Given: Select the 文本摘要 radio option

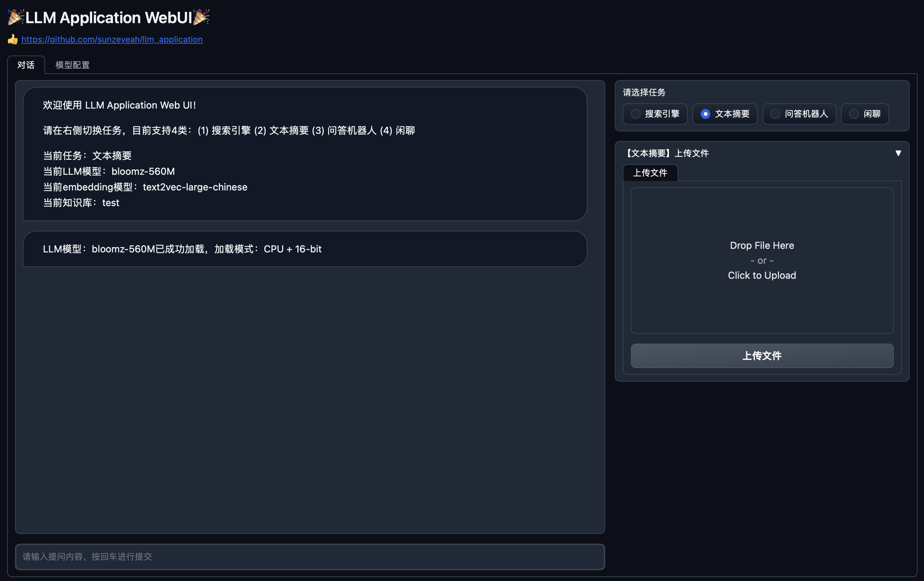Looking at the screenshot, I should 705,114.
